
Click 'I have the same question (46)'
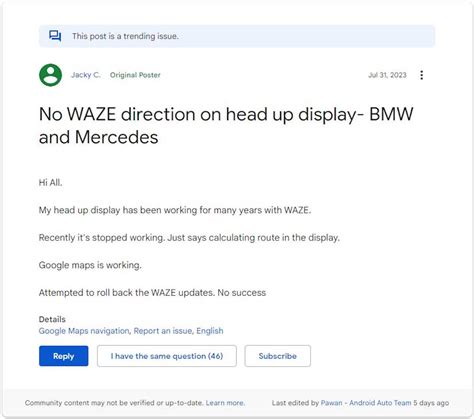167,356
